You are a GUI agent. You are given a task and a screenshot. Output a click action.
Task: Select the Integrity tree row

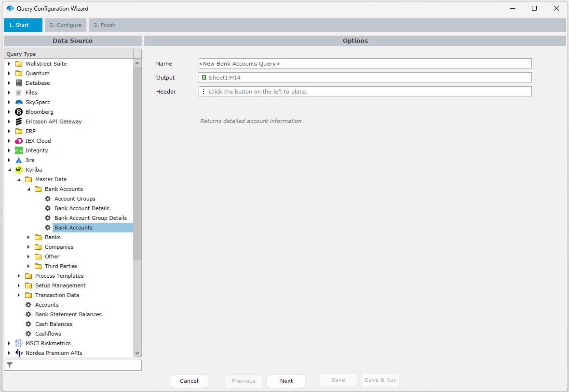[x=37, y=150]
